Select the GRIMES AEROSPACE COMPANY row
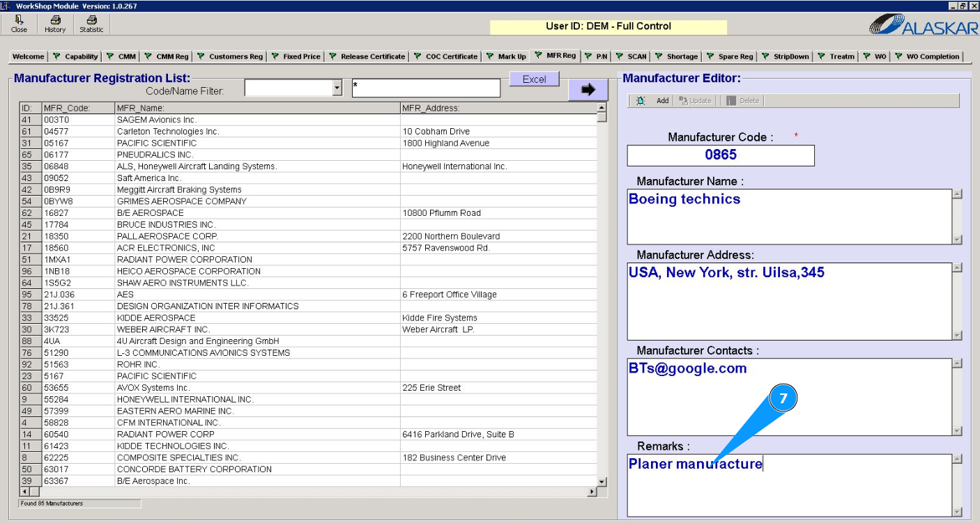980x523 pixels. coord(308,201)
